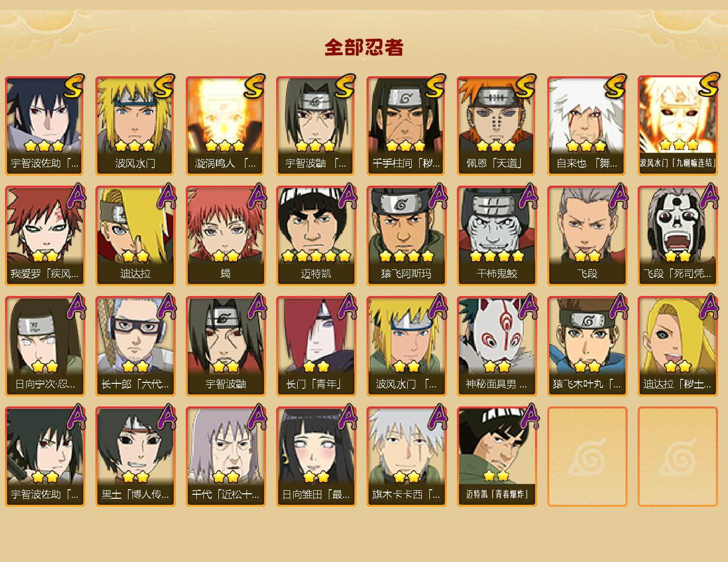Screen dimensions: 728x562
Task: Choose the A-rank 宇智波鼬 card
Action: [225, 346]
